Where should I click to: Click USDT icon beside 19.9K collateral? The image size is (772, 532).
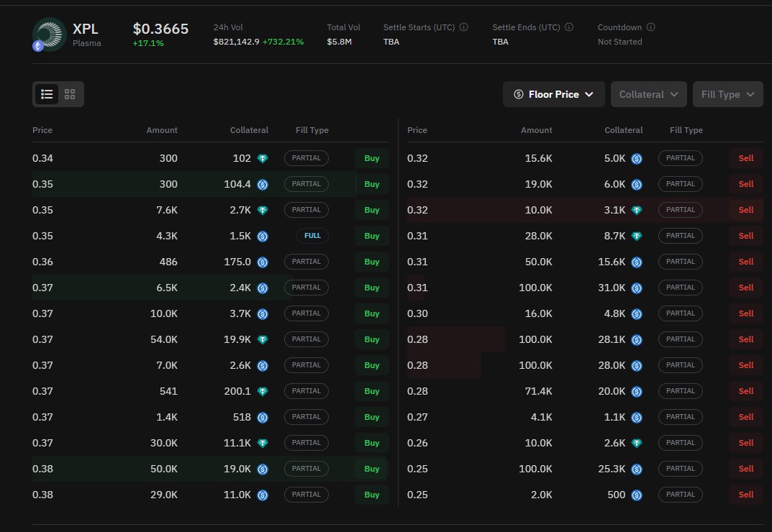(263, 339)
